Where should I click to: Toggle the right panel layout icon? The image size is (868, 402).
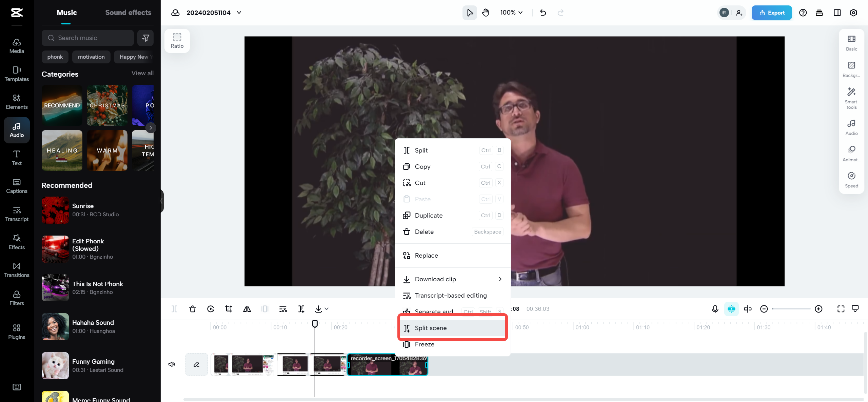(837, 13)
